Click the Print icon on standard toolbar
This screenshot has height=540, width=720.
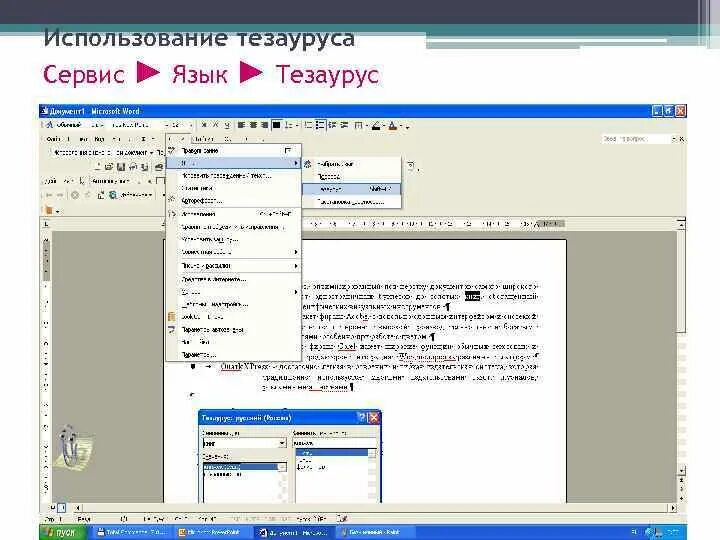[x=158, y=167]
